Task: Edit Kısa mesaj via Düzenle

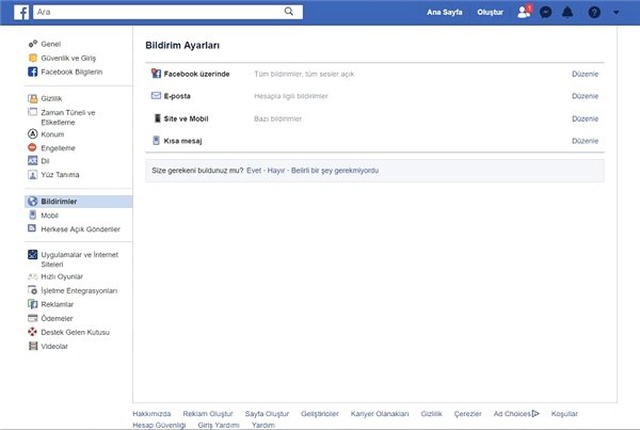Action: [x=585, y=141]
